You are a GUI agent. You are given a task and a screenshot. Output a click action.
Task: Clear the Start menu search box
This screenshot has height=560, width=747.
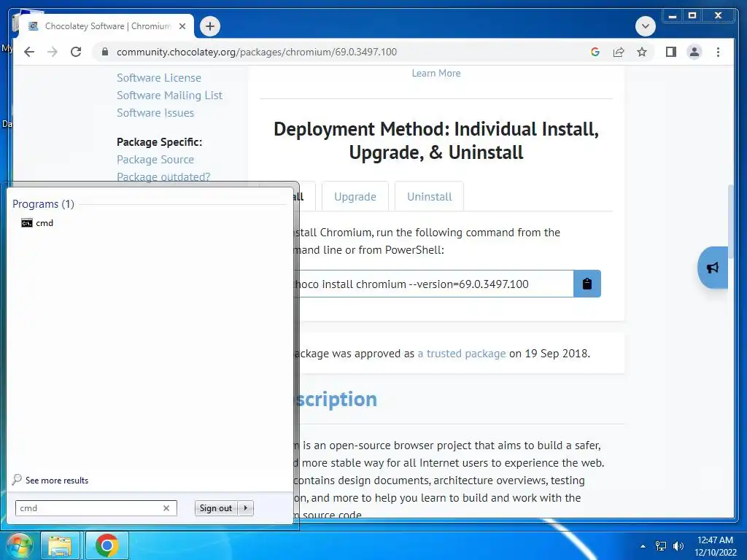[x=166, y=508]
